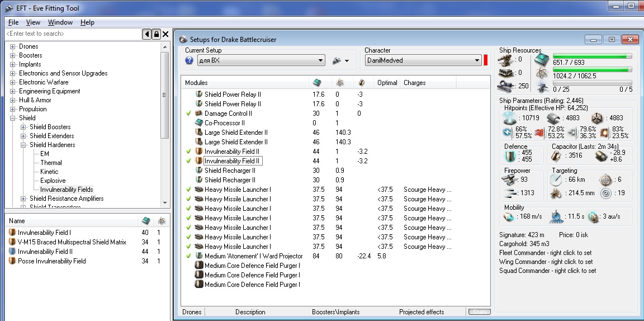Open the Projected effects tab
The width and height of the screenshot is (644, 321).
point(422,312)
